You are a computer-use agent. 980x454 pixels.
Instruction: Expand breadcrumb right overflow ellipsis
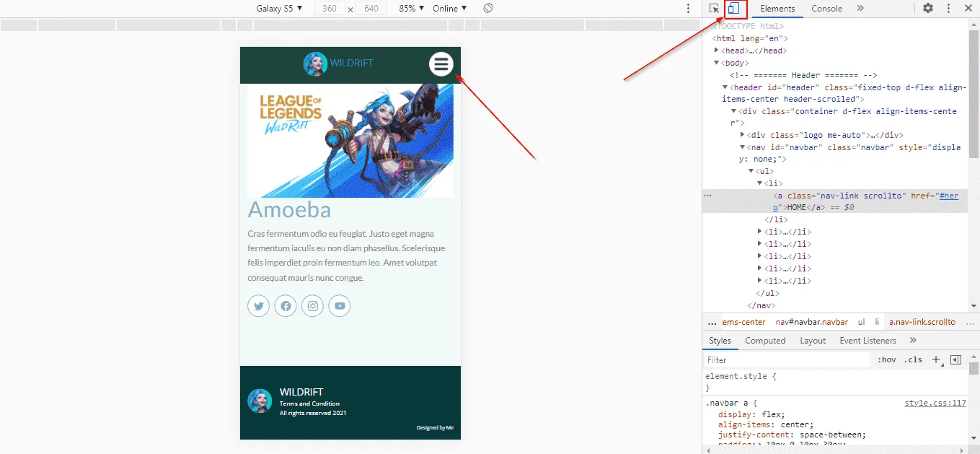coord(970,322)
